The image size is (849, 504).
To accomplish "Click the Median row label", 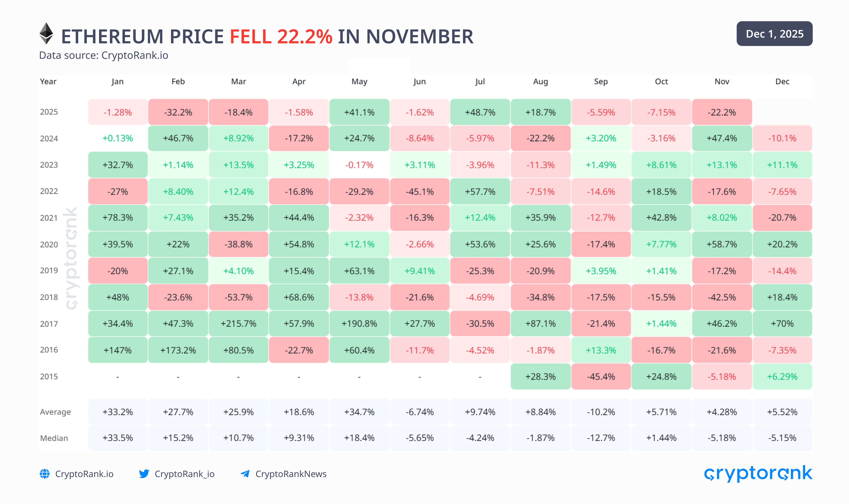I will point(54,438).
